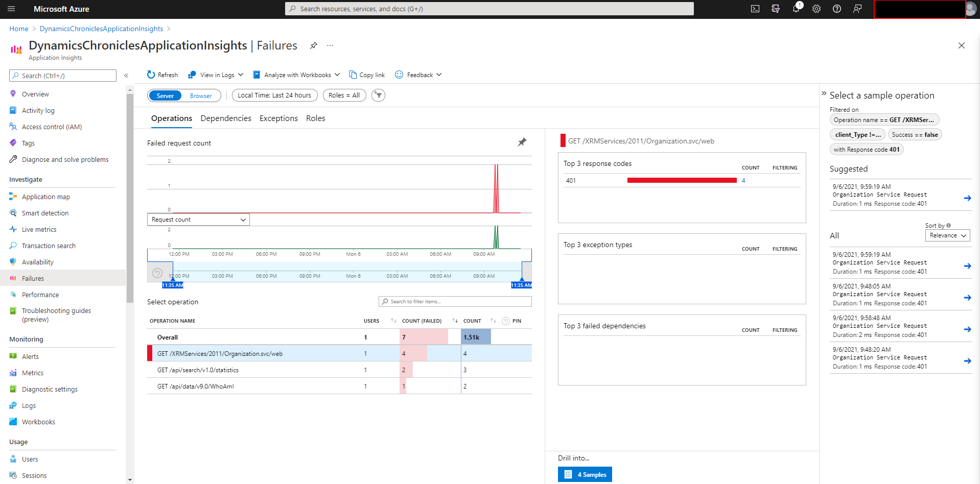
Task: Click the 401 response code count link
Action: coord(743,180)
